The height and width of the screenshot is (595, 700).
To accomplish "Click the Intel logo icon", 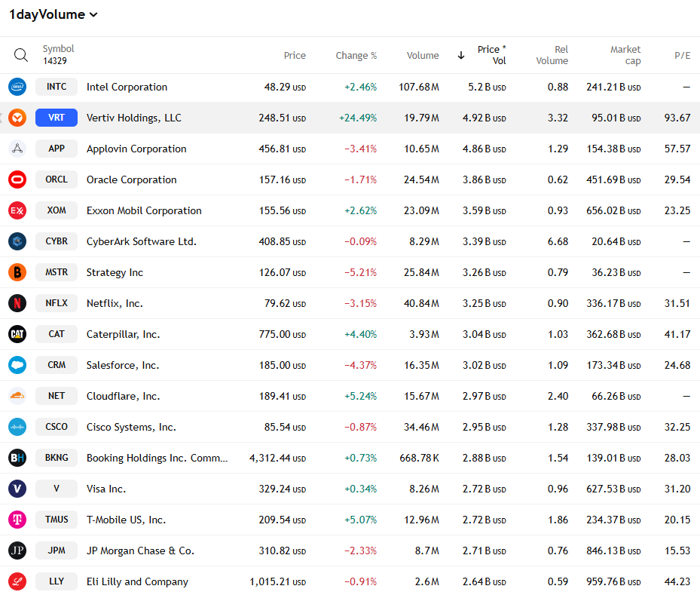I will 17,87.
